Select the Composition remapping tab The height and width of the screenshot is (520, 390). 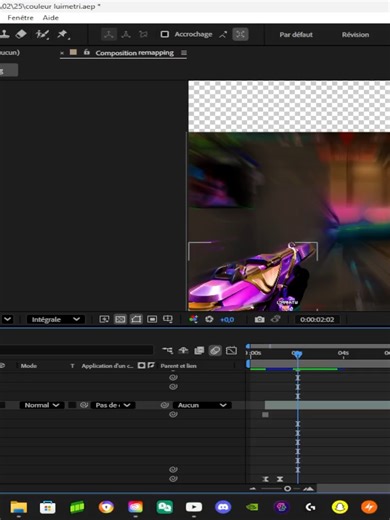click(135, 53)
